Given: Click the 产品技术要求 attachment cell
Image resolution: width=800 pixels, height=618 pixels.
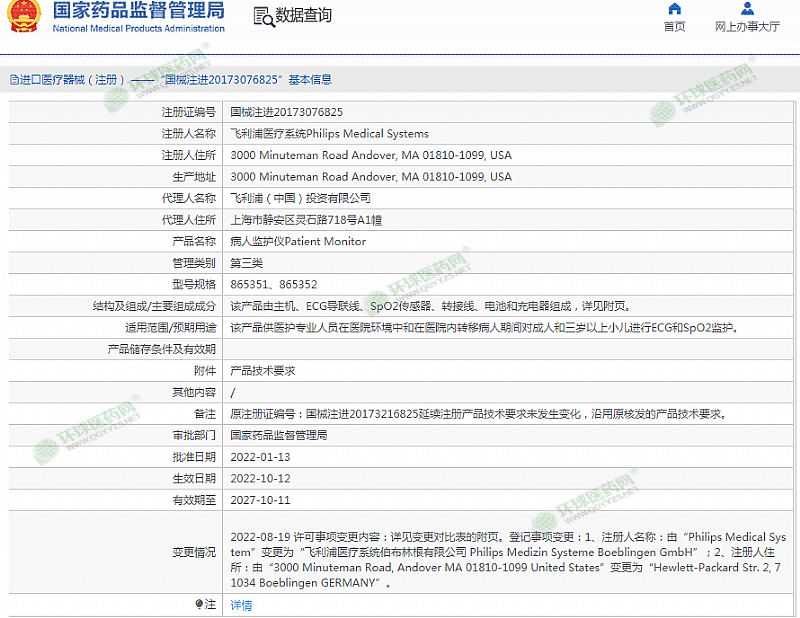Looking at the screenshot, I should click(262, 370).
